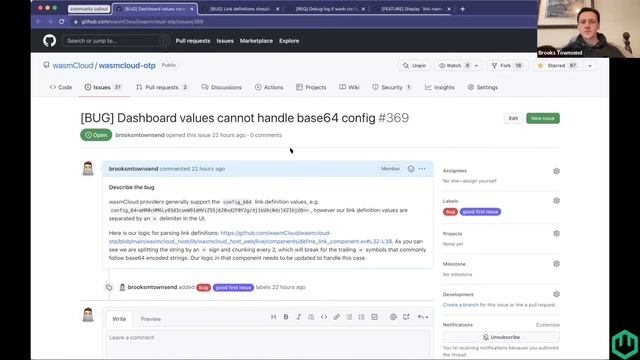This screenshot has width=640, height=360.
Task: Open the Labels gear settings
Action: [x=556, y=201]
